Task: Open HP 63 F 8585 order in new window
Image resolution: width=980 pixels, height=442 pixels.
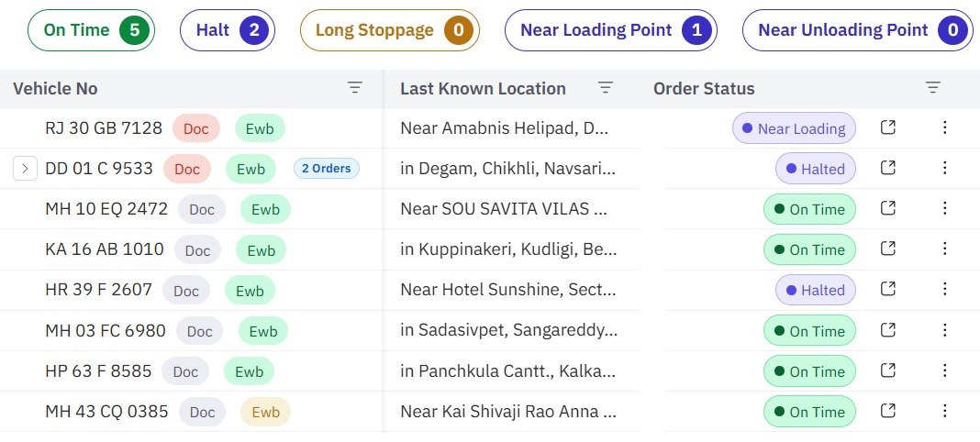Action: click(888, 370)
